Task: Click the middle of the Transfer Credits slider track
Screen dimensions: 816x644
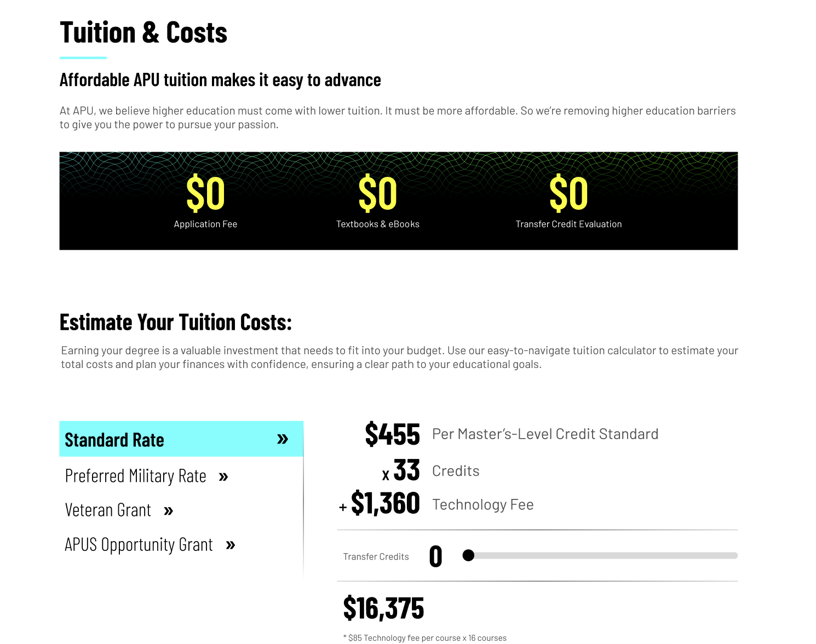Action: 602,555
